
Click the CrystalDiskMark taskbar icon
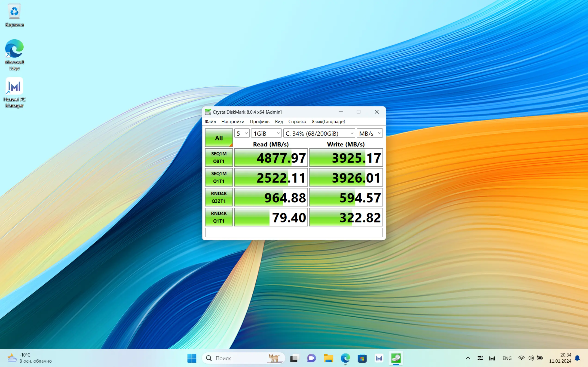396,358
